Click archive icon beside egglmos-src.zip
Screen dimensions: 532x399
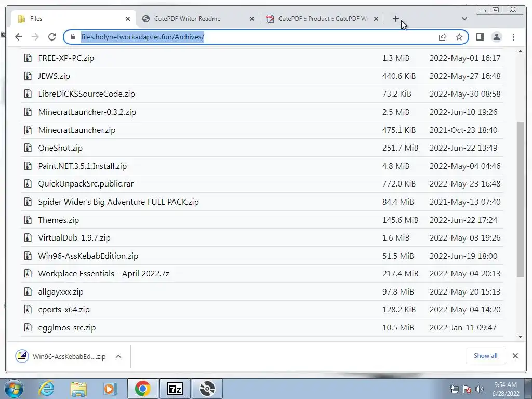[x=28, y=328]
